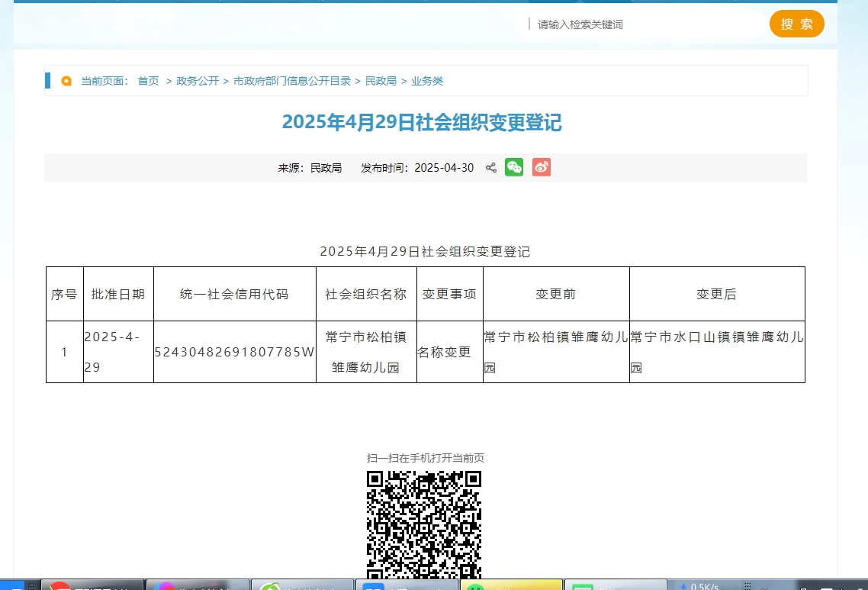Click the 扫一扫在手机打开当前页 caption

click(425, 458)
